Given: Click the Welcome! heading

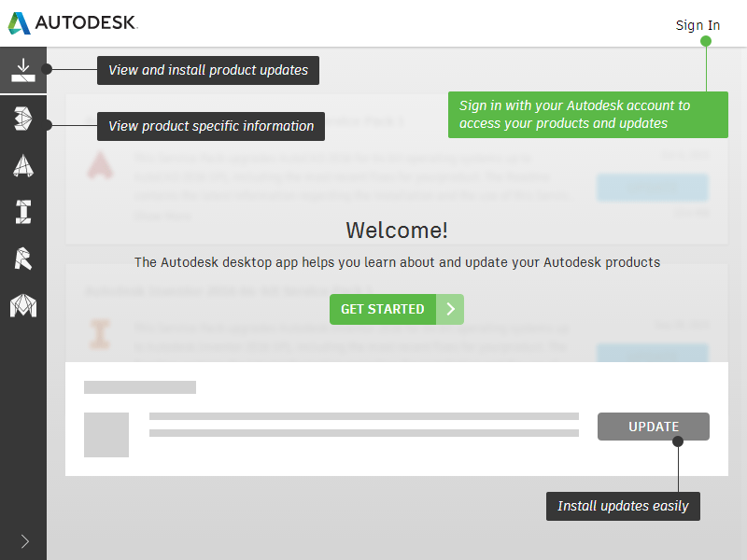Looking at the screenshot, I should click(397, 231).
